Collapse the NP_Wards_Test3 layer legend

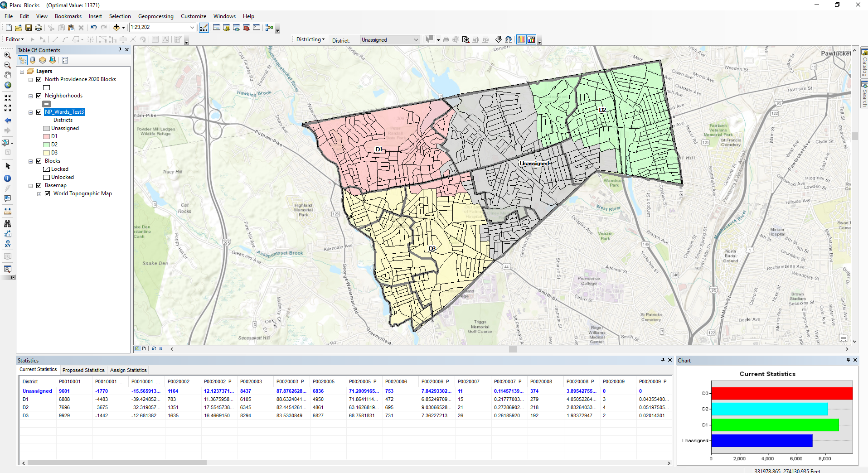pyautogui.click(x=30, y=112)
